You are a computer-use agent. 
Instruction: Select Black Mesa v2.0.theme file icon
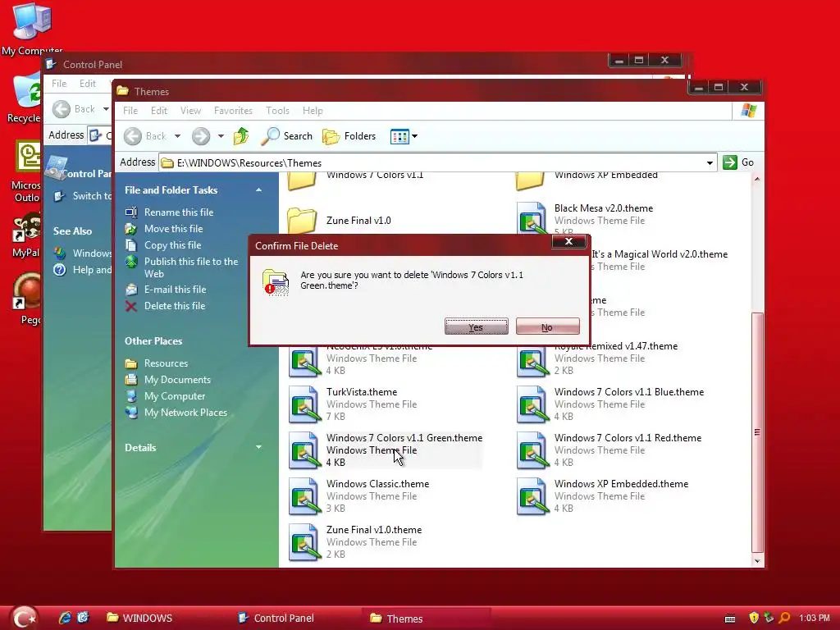pos(532,218)
